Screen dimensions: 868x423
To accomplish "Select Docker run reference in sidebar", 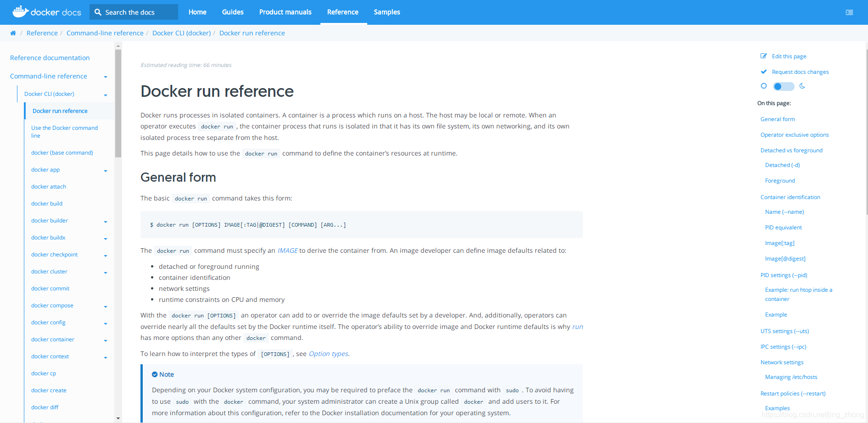I will click(x=60, y=111).
